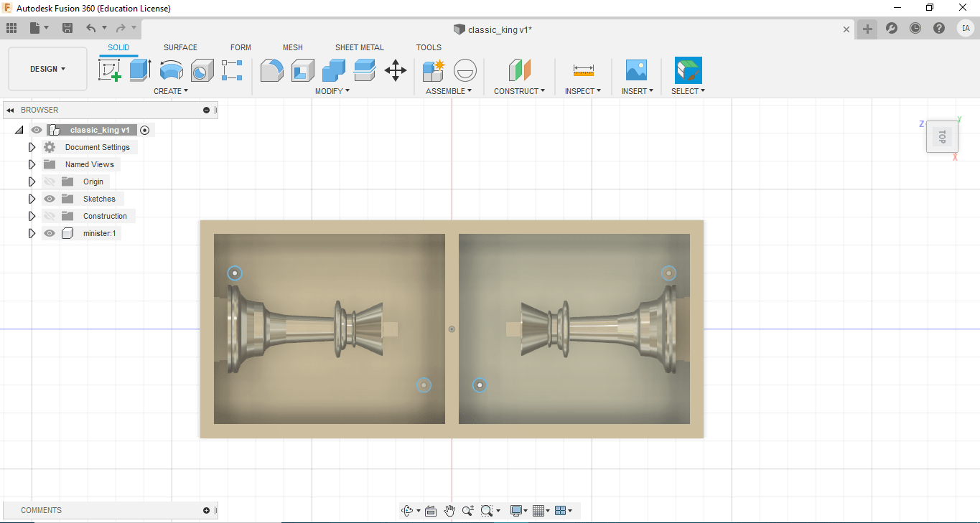Toggle visibility of Origin folder
980x523 pixels.
coord(50,182)
